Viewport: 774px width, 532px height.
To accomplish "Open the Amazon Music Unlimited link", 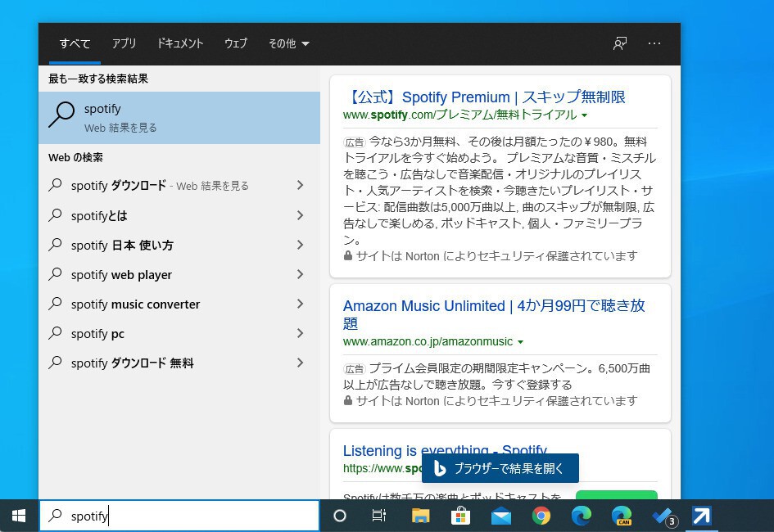I will pyautogui.click(x=494, y=314).
